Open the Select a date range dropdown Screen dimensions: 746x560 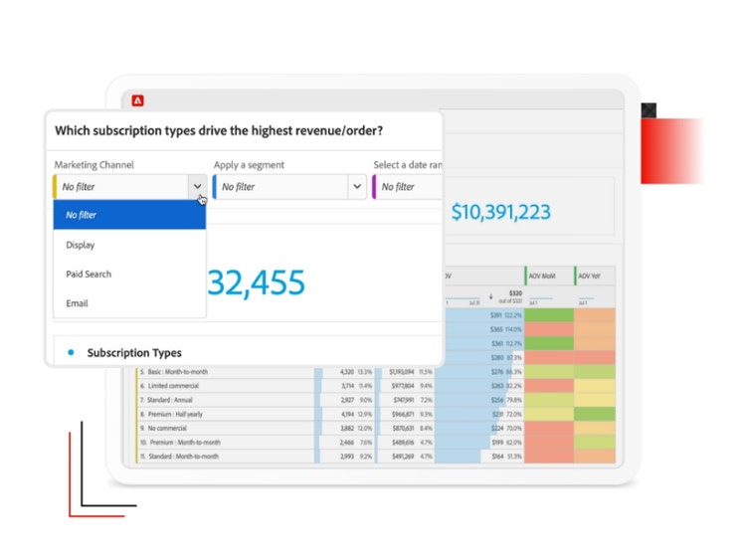coord(407,186)
